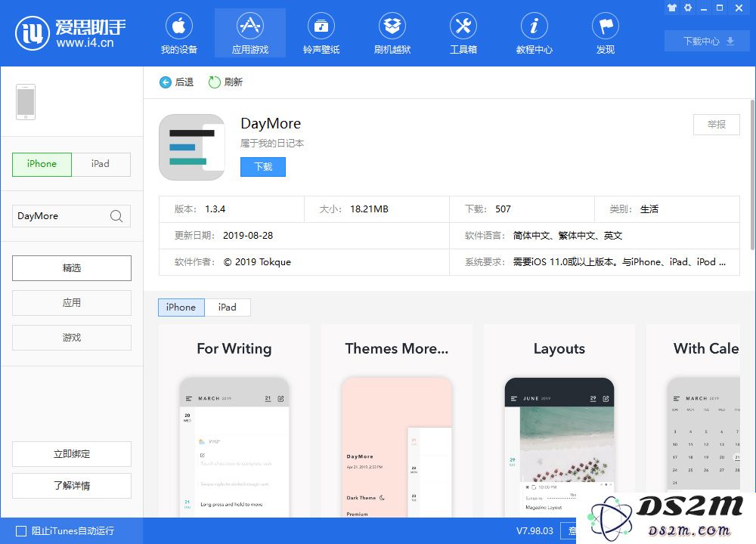Open 刷机越狱 flash and jailbreak section
Image resolution: width=756 pixels, height=544 pixels.
pyautogui.click(x=392, y=33)
